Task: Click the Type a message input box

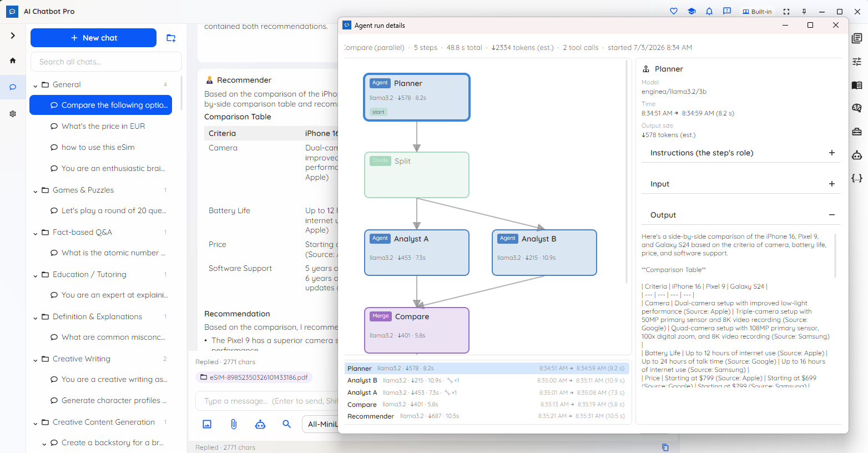Action: (x=267, y=401)
